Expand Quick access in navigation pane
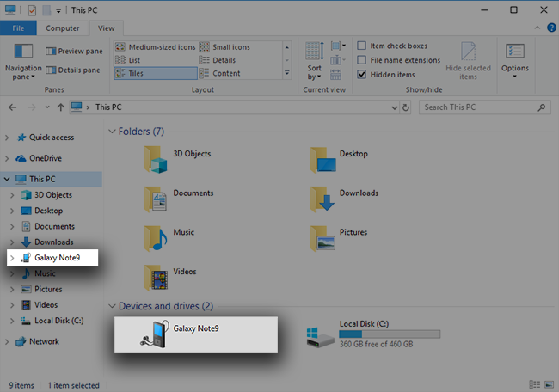This screenshot has width=559, height=392. 7,138
